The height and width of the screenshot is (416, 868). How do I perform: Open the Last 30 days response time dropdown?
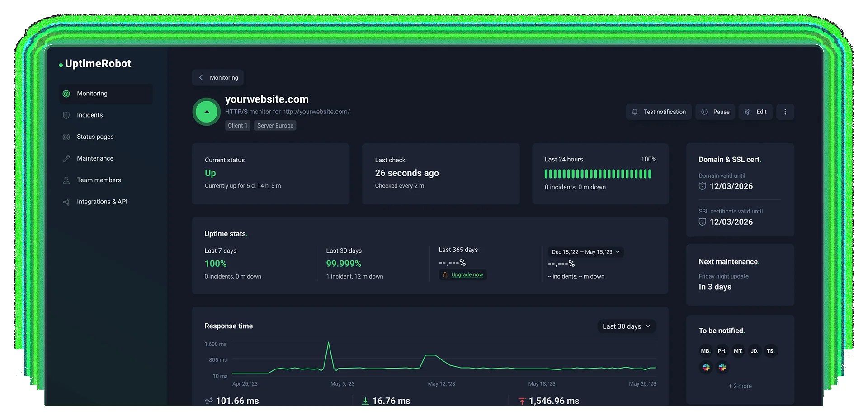click(x=627, y=326)
